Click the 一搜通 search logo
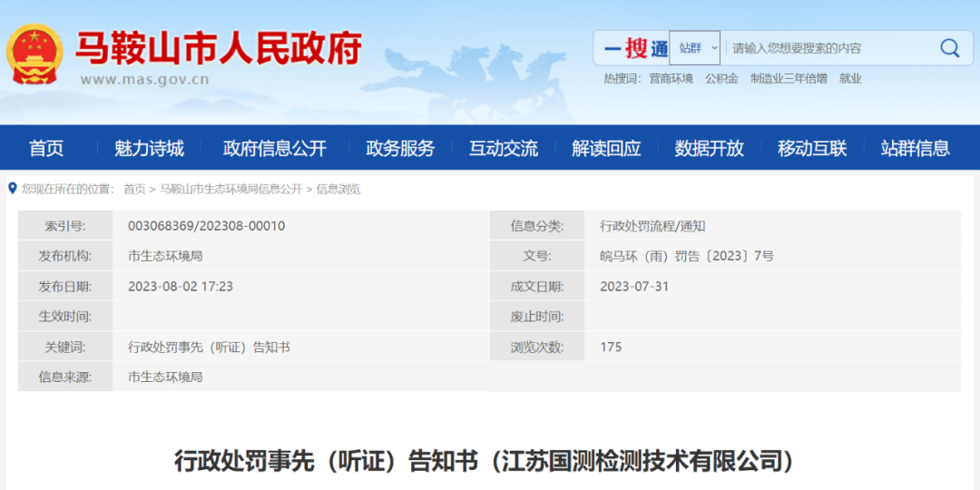 [635, 48]
